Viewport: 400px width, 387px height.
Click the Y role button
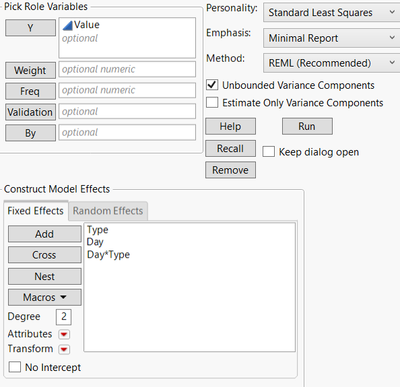[30, 28]
